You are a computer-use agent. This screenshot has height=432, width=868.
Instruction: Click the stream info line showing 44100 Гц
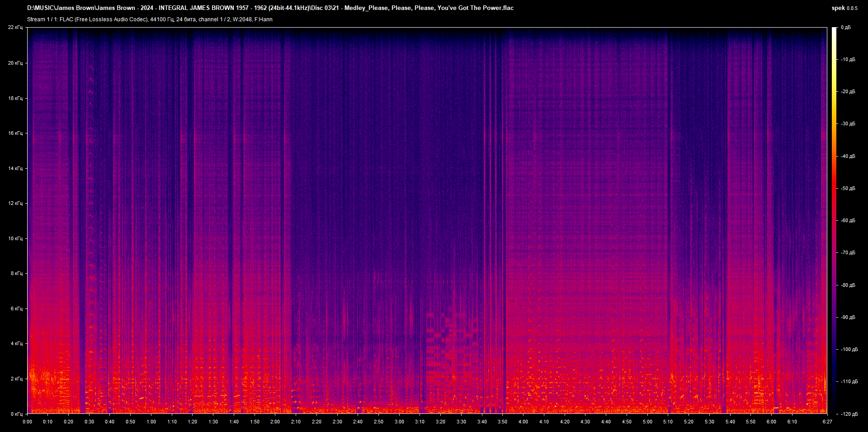pos(150,19)
